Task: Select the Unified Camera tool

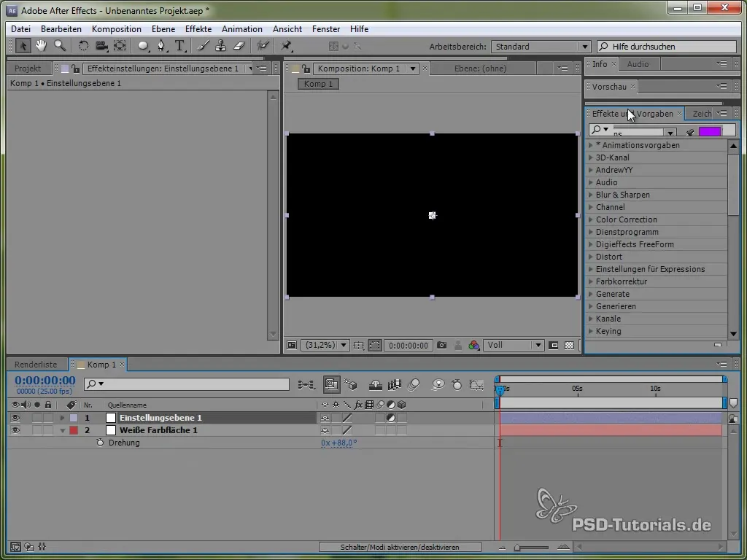Action: pyautogui.click(x=101, y=46)
